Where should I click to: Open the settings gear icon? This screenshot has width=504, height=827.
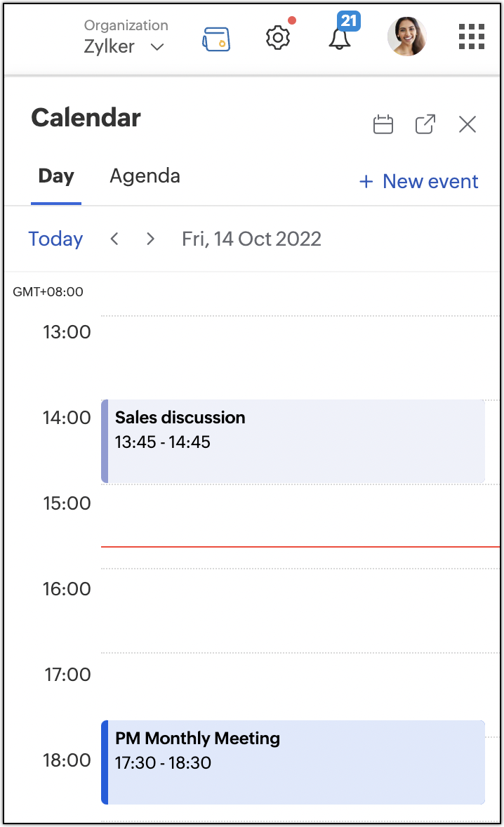click(x=278, y=37)
